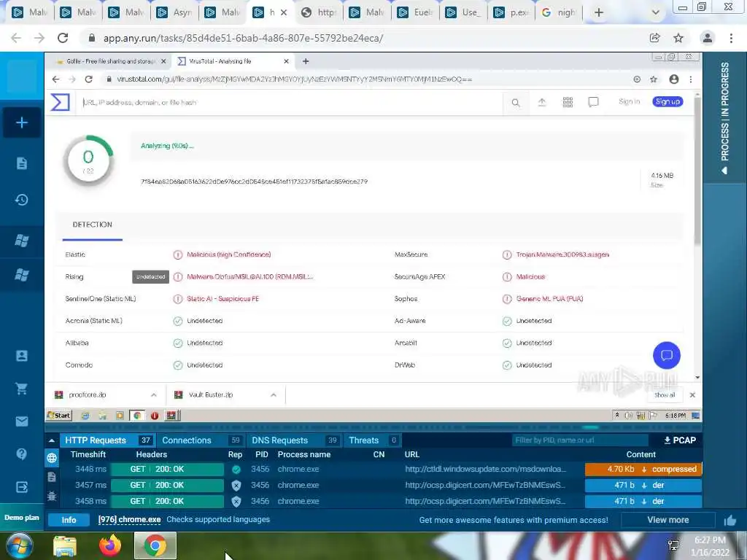Open the ctldl.windowsupdate.com request URL
Image resolution: width=747 pixels, height=560 pixels.
pos(485,469)
